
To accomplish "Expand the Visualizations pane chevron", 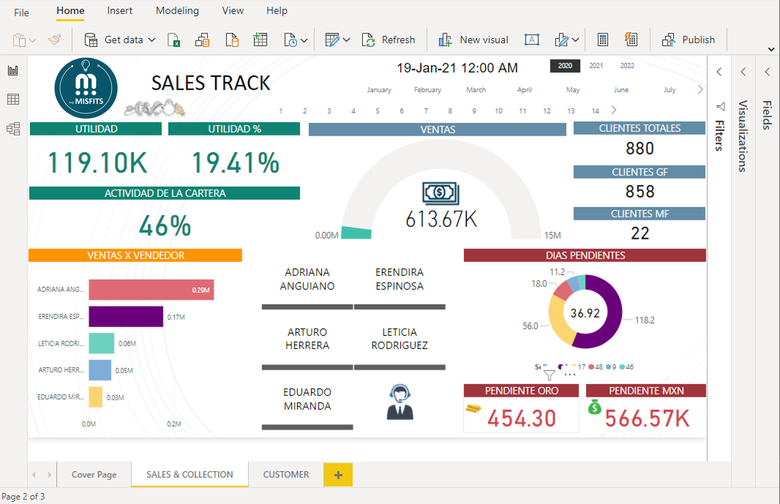I will pyautogui.click(x=743, y=72).
